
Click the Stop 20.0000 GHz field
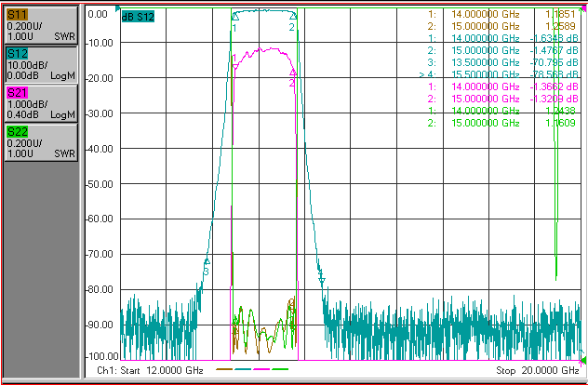pyautogui.click(x=538, y=371)
